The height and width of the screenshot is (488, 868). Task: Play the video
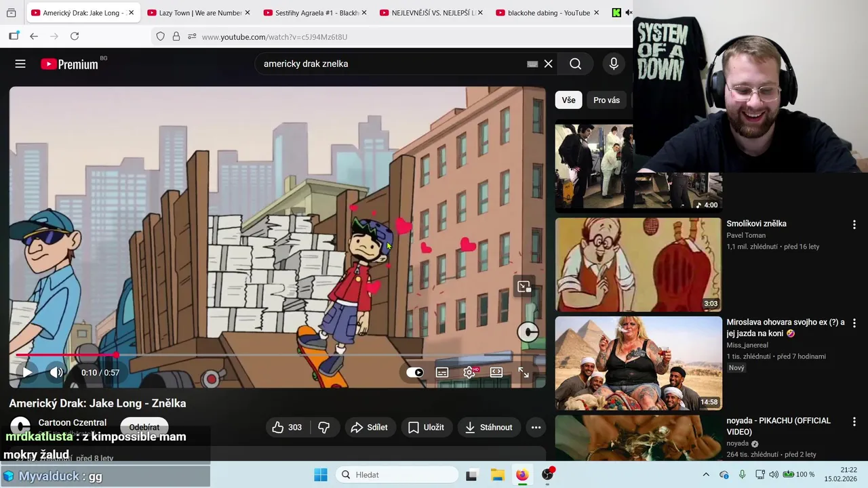(x=27, y=372)
